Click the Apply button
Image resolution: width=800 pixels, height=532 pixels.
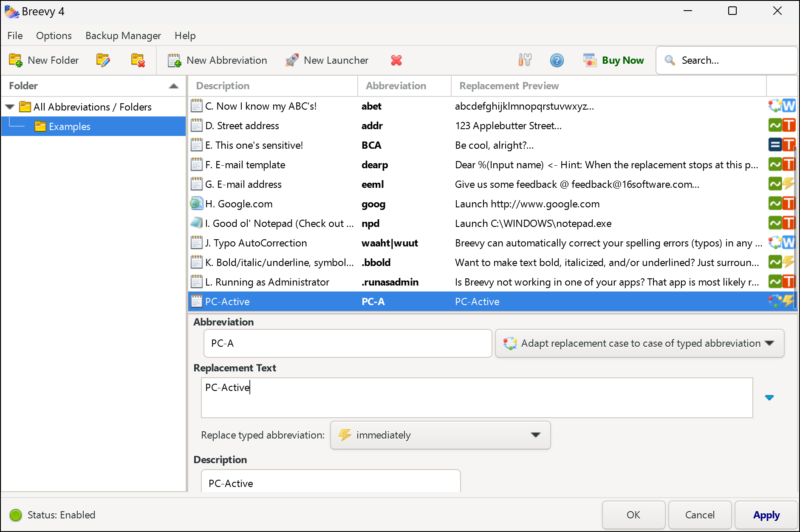766,515
